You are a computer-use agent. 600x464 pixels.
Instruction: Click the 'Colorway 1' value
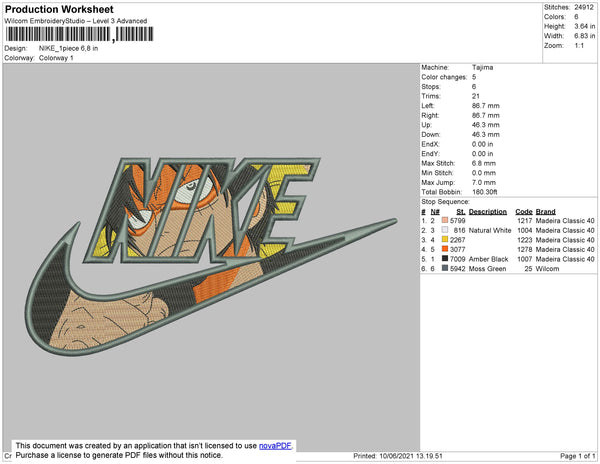point(56,58)
